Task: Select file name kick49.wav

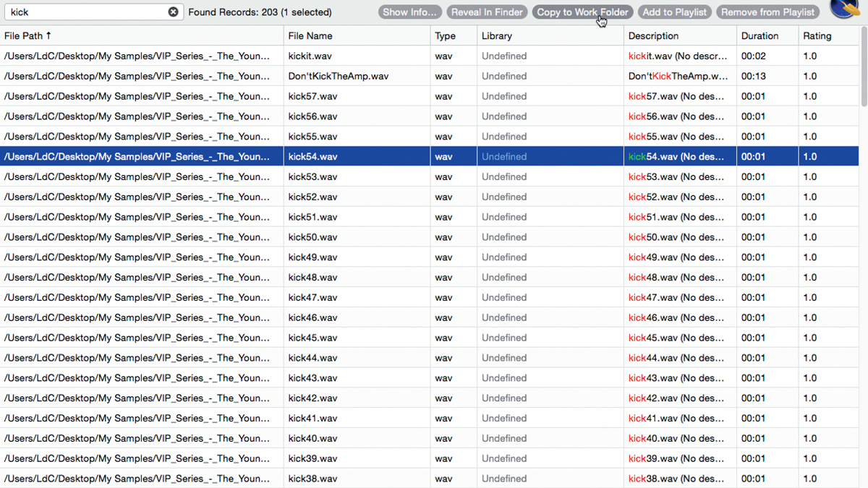Action: pos(312,257)
